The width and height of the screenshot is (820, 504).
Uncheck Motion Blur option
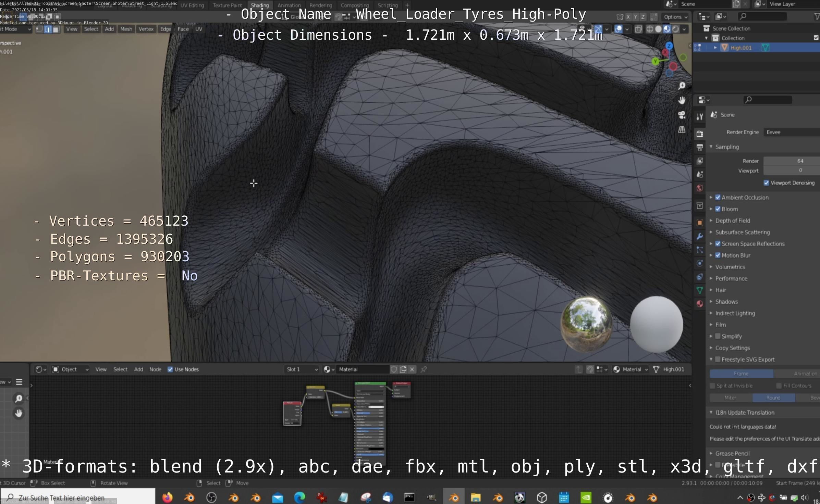(x=718, y=255)
